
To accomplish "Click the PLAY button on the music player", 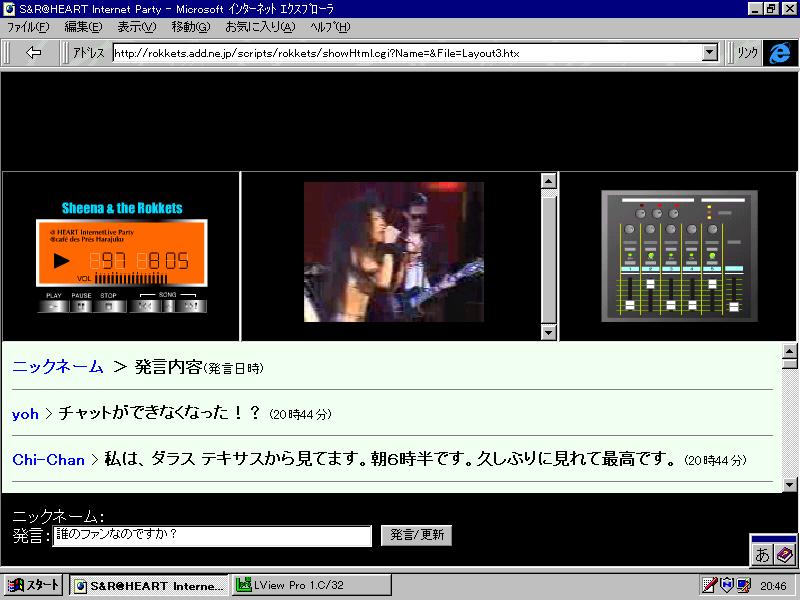I will (x=54, y=306).
